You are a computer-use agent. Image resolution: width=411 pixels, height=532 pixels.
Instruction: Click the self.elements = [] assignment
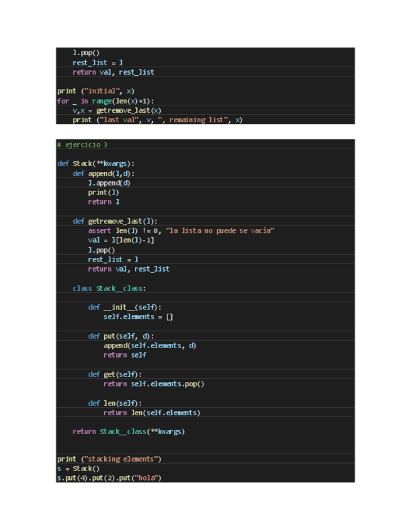(x=138, y=317)
